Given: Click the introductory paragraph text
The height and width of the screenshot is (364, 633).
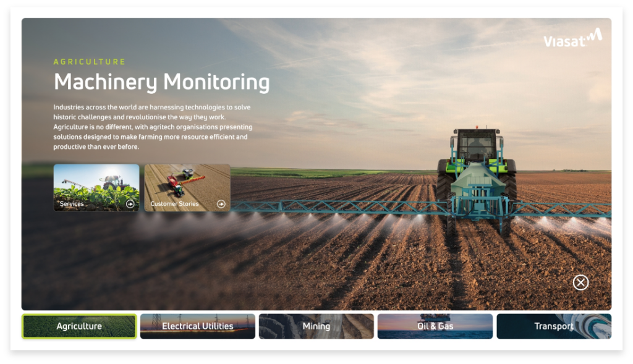Looking at the screenshot, I should click(x=151, y=127).
